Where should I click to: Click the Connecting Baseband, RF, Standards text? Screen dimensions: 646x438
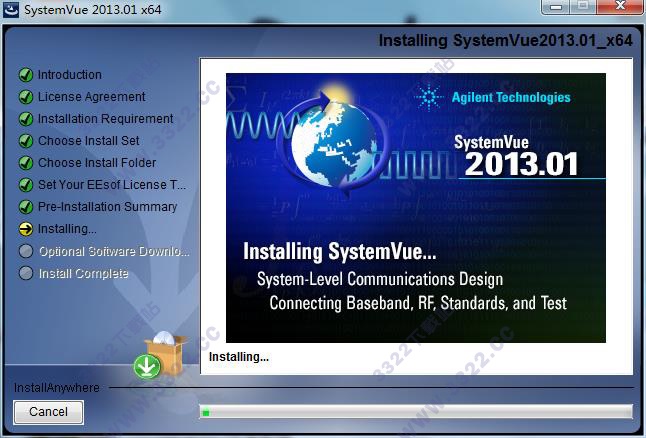(x=418, y=303)
